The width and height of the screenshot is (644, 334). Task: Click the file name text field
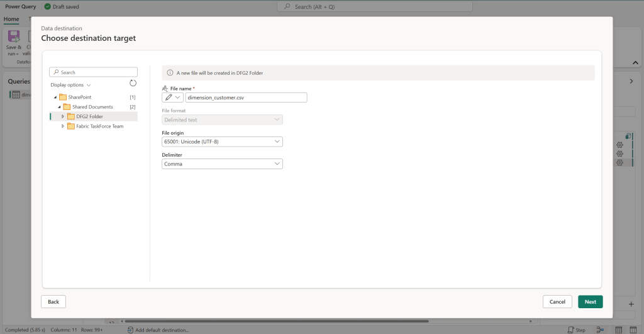246,97
